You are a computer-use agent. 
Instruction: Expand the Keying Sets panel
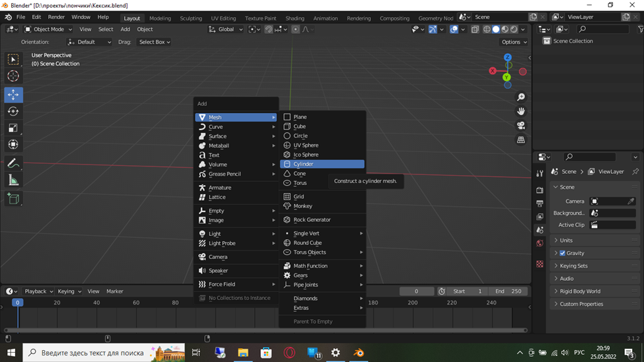coord(594,266)
